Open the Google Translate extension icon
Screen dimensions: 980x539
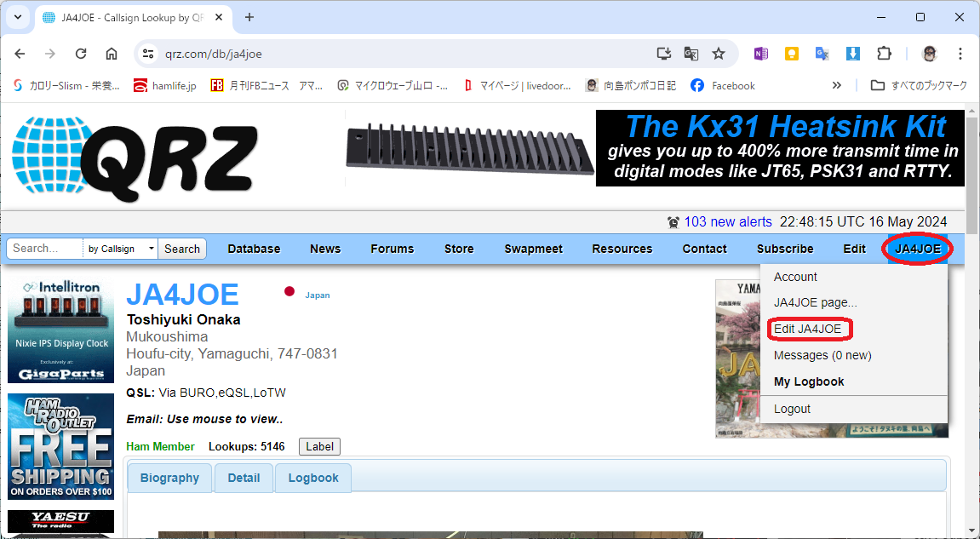822,54
